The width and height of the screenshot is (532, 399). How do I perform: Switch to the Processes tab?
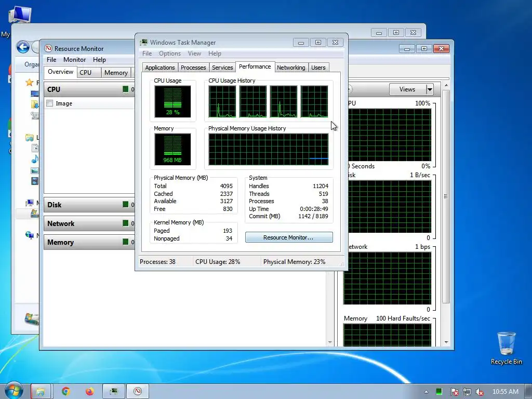(193, 68)
